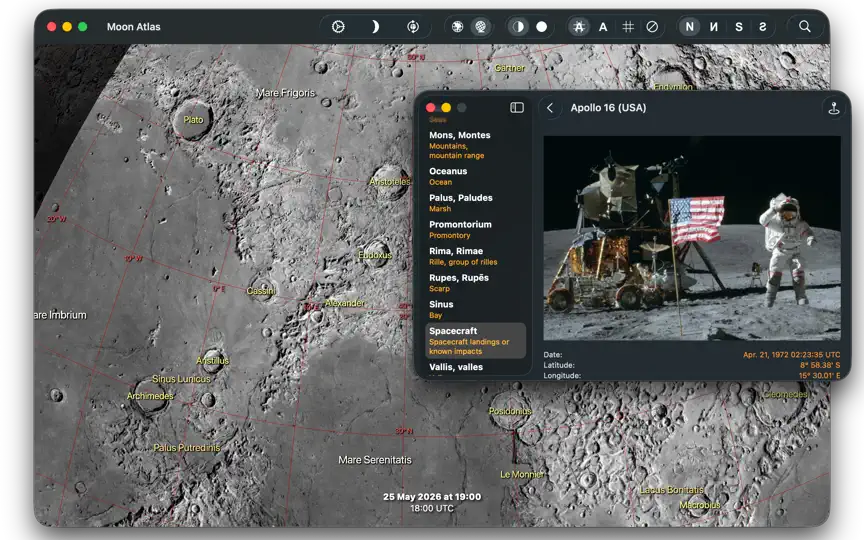Viewport: 864px width, 540px height.
Task: Click the Aristillus crater label
Action: pyautogui.click(x=212, y=360)
